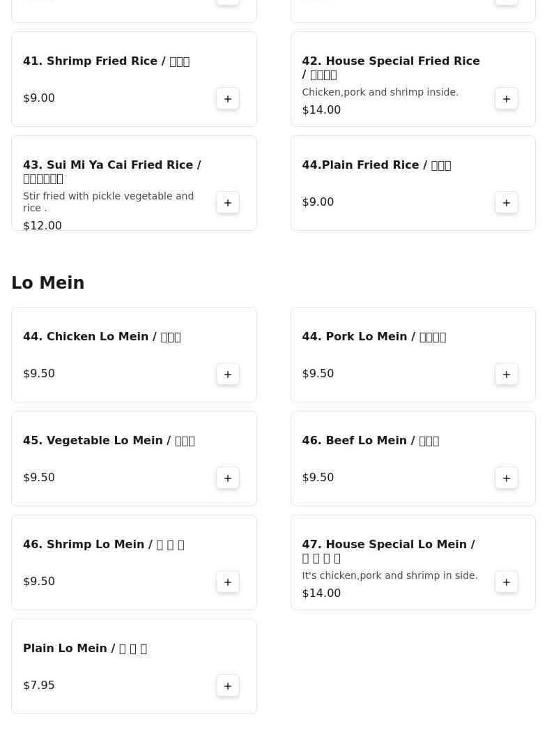Add Plain Fried Rice using plus button

pos(506,202)
